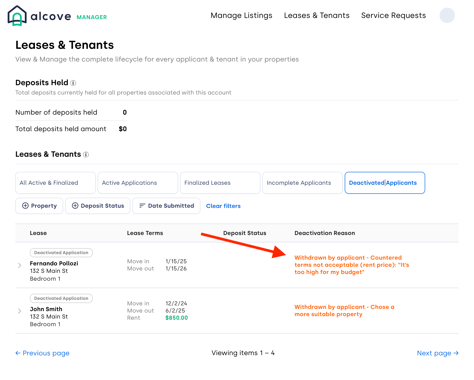Click info icon beside Deposits Held
The image size is (474, 380).
(73, 83)
